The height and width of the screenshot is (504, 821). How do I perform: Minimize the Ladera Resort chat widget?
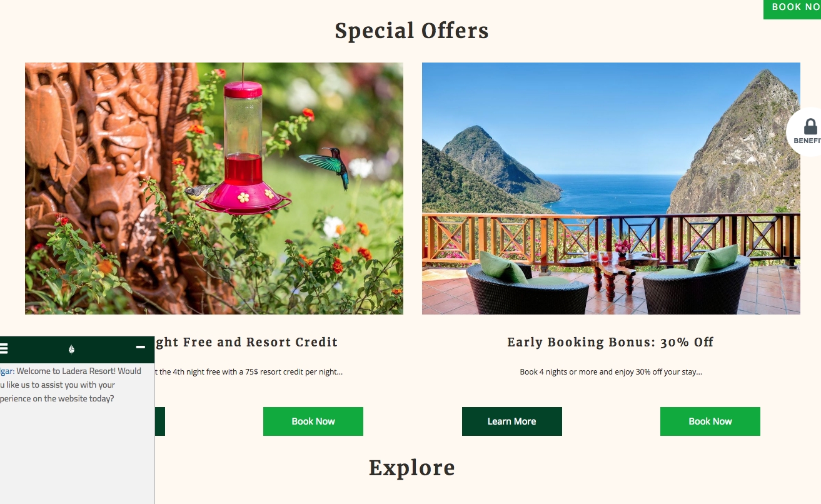(x=141, y=347)
